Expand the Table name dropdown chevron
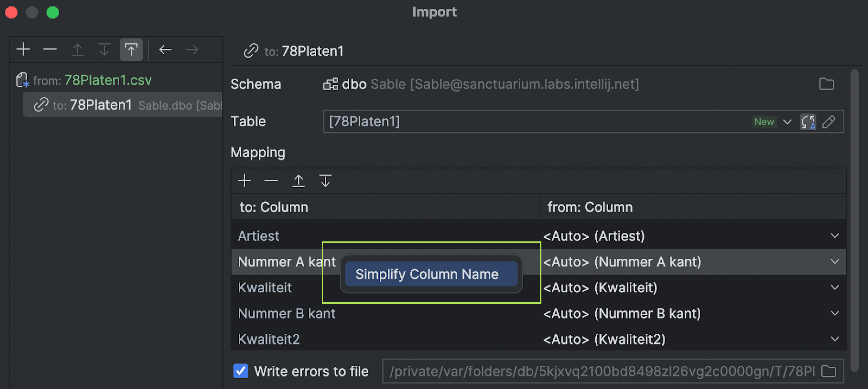Image resolution: width=868 pixels, height=389 pixels. tap(787, 122)
